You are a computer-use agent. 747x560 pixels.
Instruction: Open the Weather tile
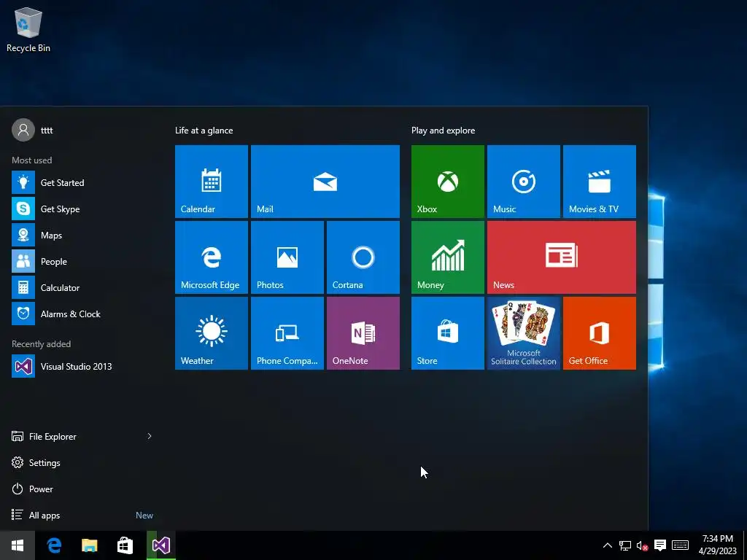211,332
